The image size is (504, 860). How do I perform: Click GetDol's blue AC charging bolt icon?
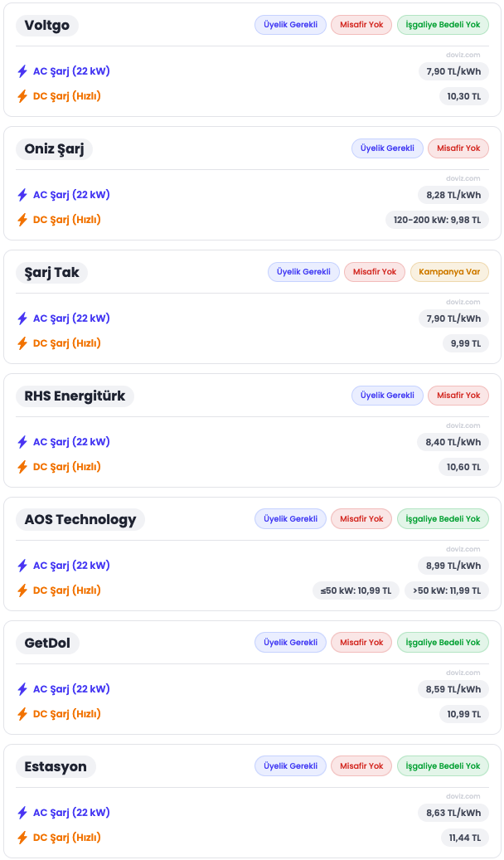click(x=22, y=689)
